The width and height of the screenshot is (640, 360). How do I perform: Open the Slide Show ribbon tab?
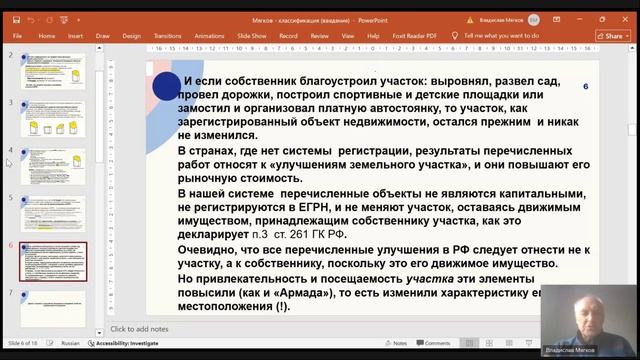[x=252, y=36]
